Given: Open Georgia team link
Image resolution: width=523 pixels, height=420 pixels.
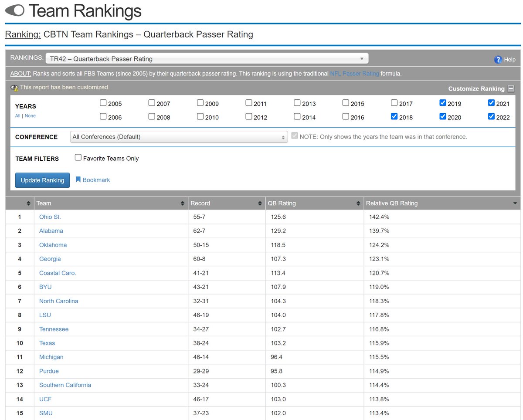Looking at the screenshot, I should point(50,259).
